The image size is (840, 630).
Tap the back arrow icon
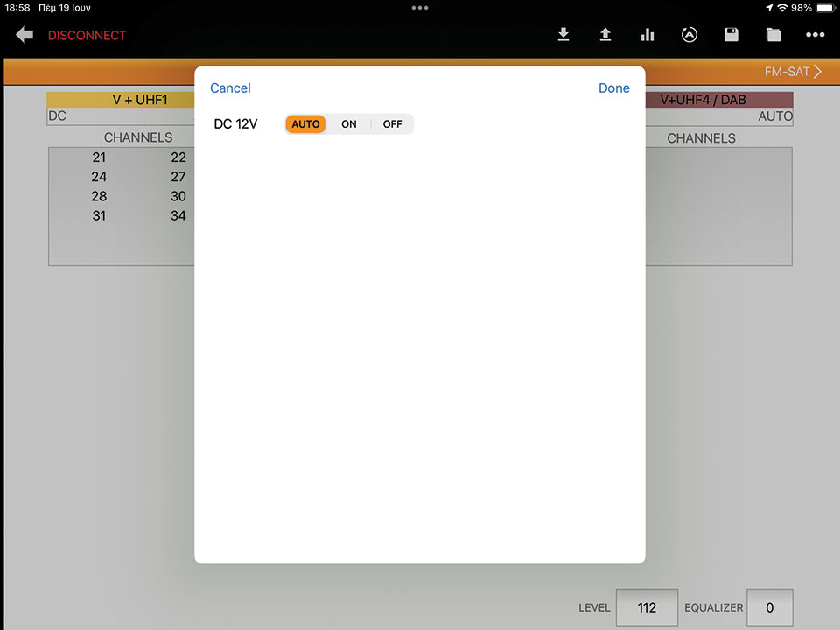click(x=24, y=35)
